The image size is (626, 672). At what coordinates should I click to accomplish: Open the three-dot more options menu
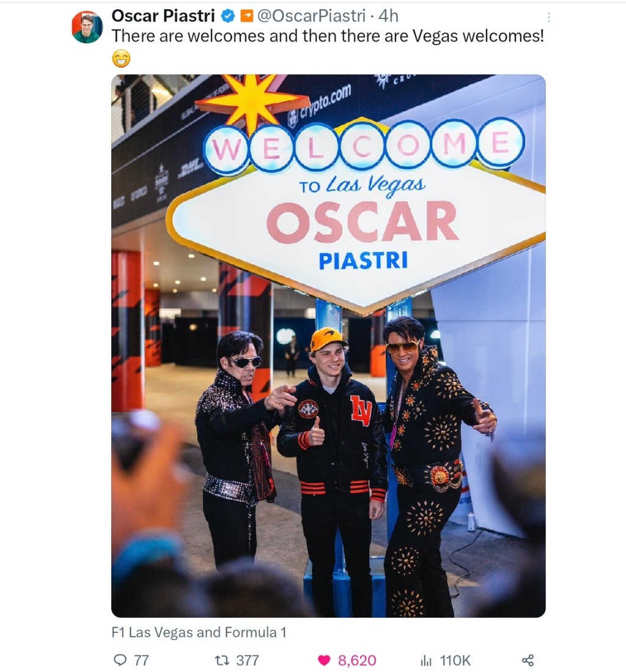(548, 18)
